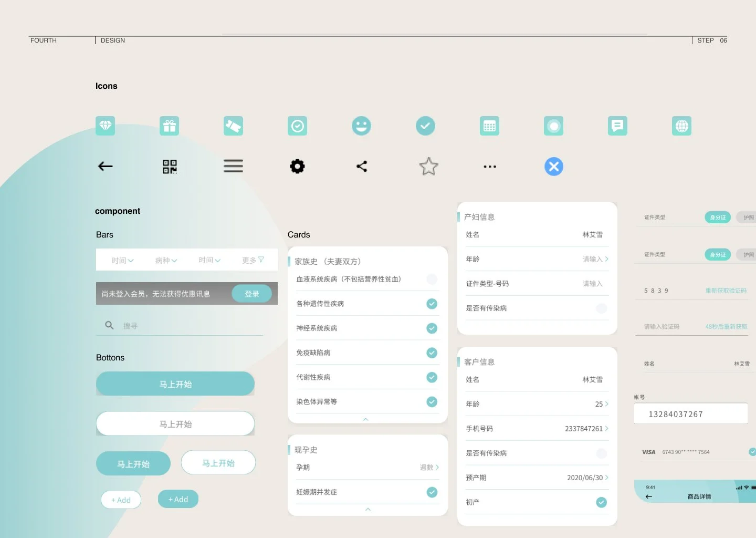This screenshot has width=756, height=538.
Task: Click the star outline icon
Action: [x=428, y=166]
